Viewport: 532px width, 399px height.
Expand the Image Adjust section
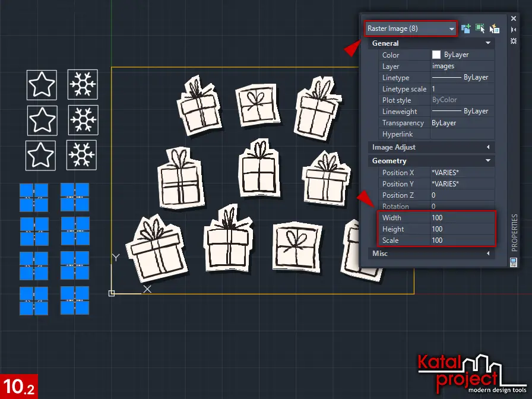click(488, 147)
